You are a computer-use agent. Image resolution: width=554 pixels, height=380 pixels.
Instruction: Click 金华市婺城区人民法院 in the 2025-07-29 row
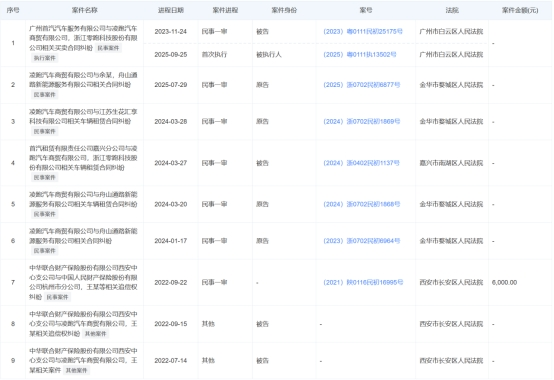[451, 85]
